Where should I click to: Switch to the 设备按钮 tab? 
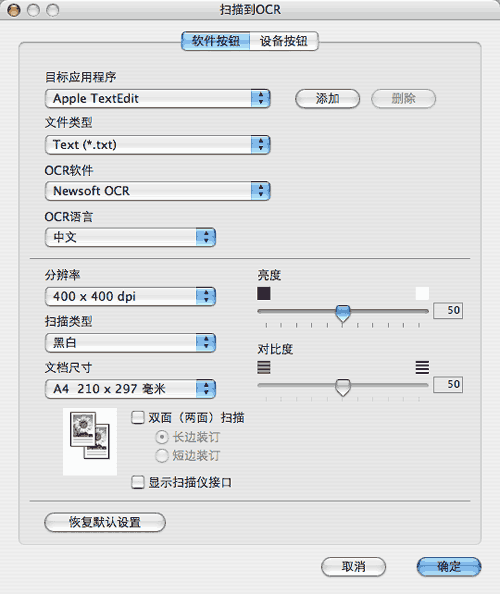(284, 41)
